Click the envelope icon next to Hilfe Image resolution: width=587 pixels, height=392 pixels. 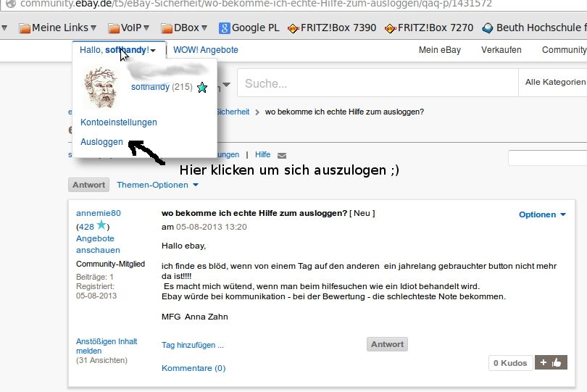(282, 155)
